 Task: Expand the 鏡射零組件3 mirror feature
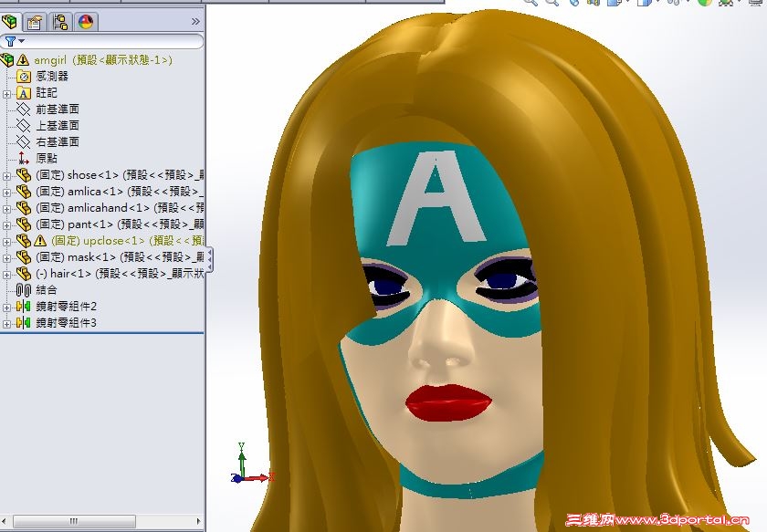pyautogui.click(x=6, y=324)
